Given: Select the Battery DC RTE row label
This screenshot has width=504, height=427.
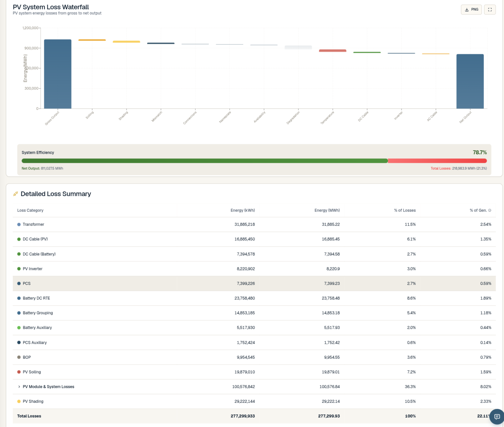Looking at the screenshot, I should click(36, 298).
